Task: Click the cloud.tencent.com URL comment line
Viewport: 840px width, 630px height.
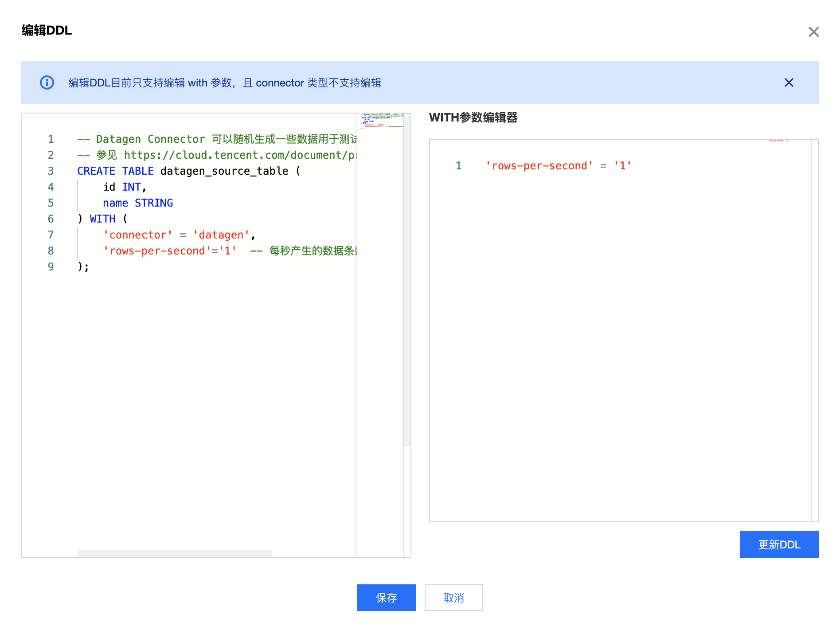Action: click(x=217, y=155)
